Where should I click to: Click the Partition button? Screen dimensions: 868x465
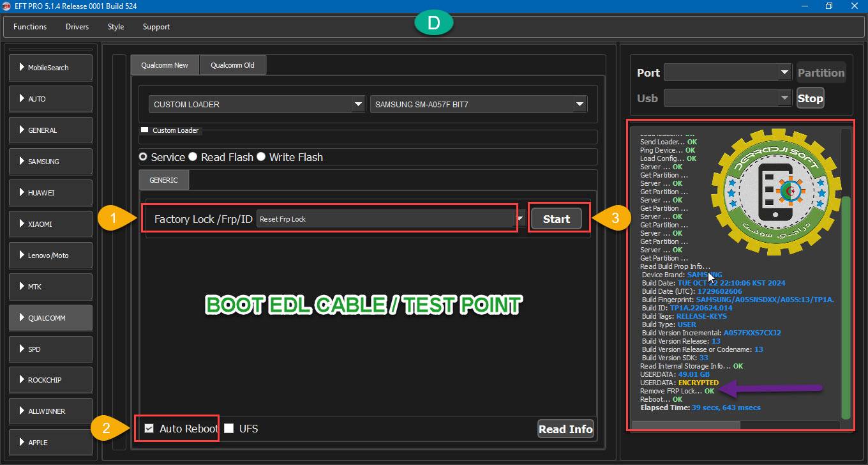[821, 73]
